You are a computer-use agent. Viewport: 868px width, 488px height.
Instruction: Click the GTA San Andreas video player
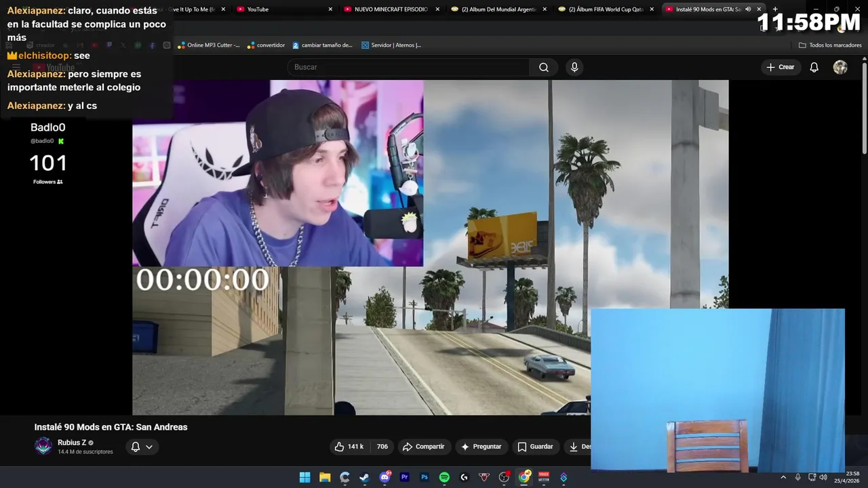pos(430,247)
